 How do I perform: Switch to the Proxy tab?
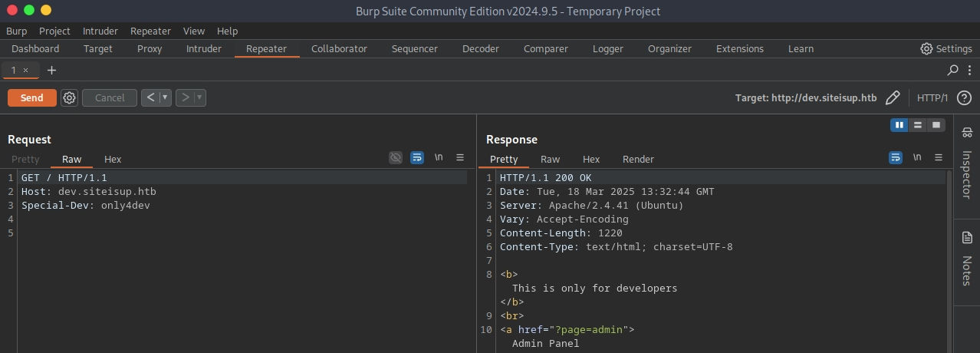150,48
